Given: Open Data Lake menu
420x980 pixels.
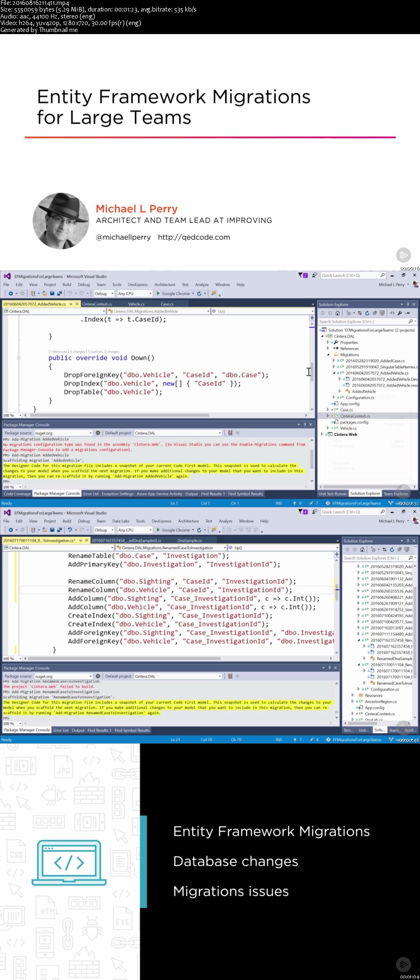Looking at the screenshot, I should [121, 521].
